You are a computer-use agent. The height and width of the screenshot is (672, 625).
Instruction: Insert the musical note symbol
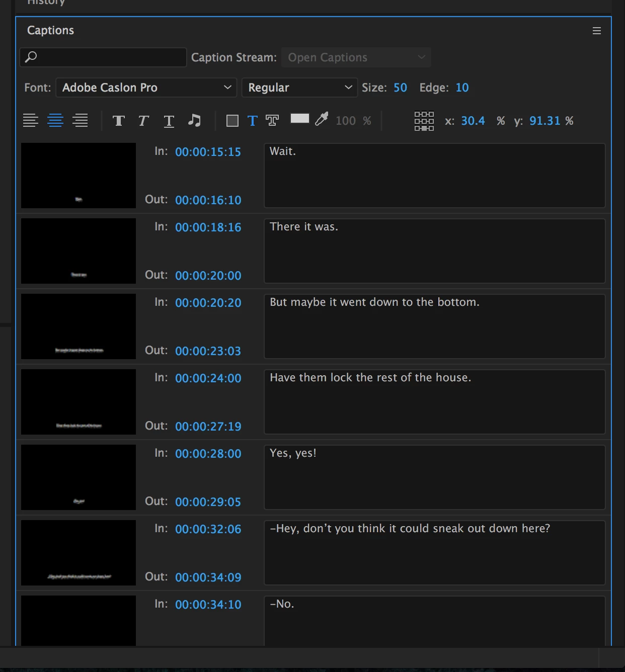[x=194, y=120]
